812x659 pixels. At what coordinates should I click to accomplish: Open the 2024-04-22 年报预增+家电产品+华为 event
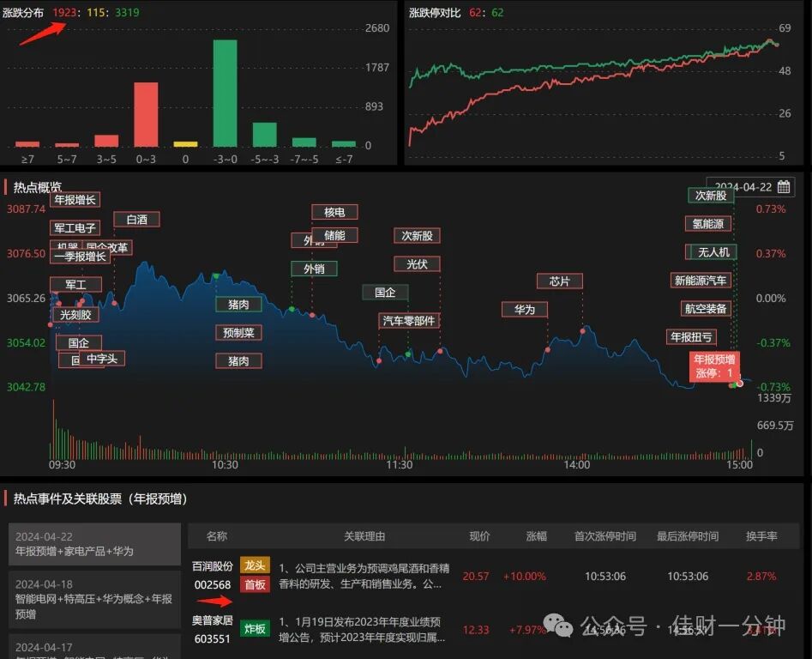point(95,544)
